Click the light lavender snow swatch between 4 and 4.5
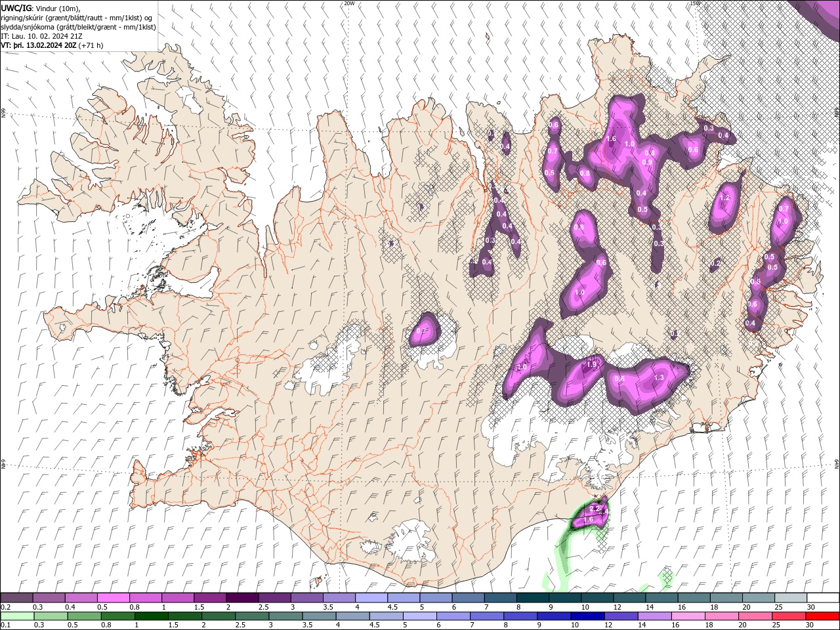The width and height of the screenshot is (840, 630). pos(371,598)
